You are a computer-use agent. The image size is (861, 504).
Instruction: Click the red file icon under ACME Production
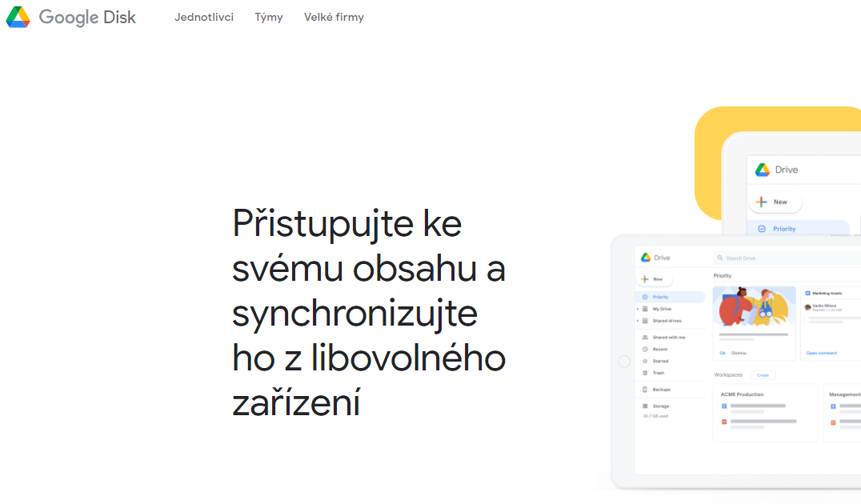[x=724, y=422]
